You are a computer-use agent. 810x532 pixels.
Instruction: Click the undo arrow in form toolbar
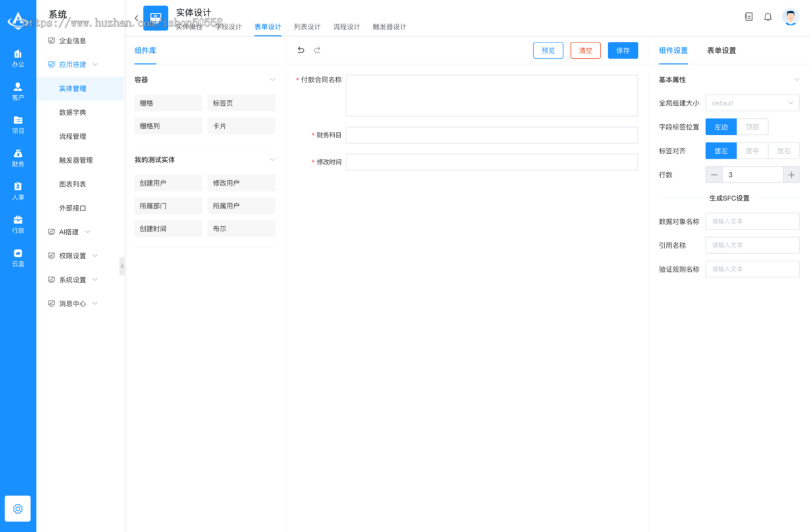[301, 50]
